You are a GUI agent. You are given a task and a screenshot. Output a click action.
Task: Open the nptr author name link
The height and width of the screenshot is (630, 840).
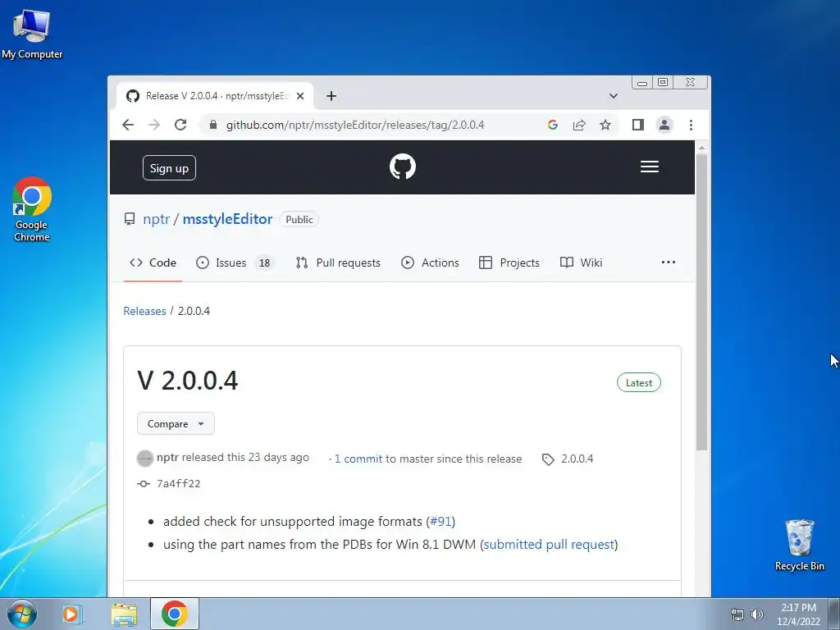(167, 458)
